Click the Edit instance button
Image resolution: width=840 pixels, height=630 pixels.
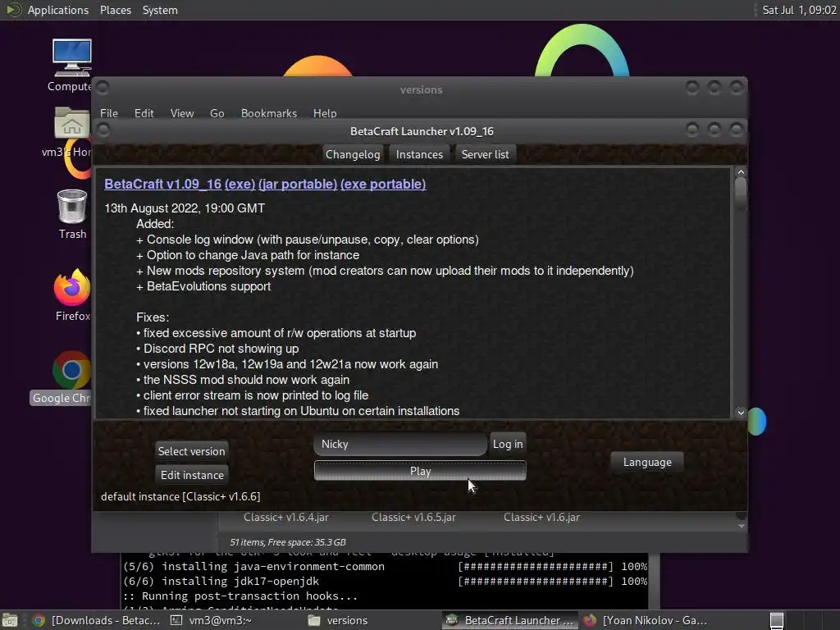(x=192, y=475)
